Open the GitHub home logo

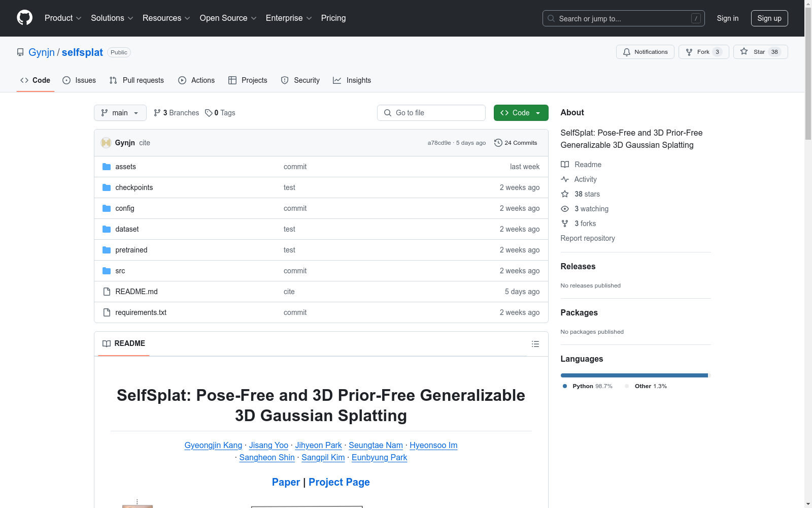pyautogui.click(x=24, y=18)
